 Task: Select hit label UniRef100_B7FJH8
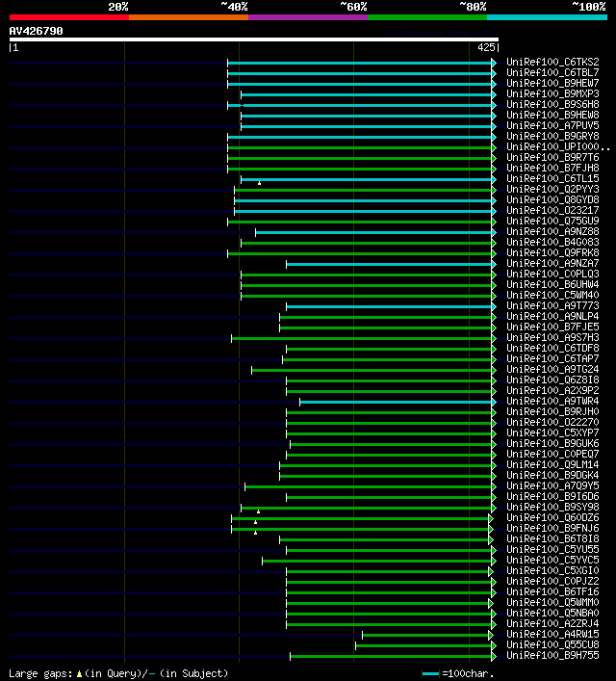coord(552,168)
